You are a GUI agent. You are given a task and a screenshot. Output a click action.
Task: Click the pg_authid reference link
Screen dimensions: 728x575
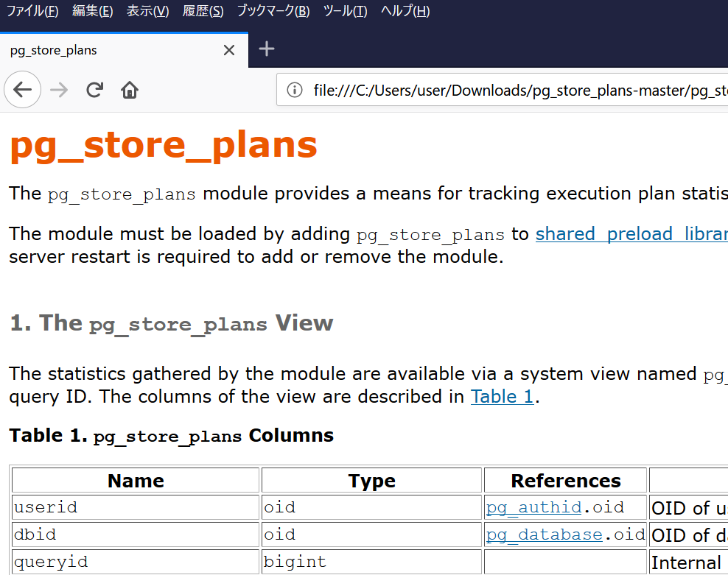pos(533,507)
